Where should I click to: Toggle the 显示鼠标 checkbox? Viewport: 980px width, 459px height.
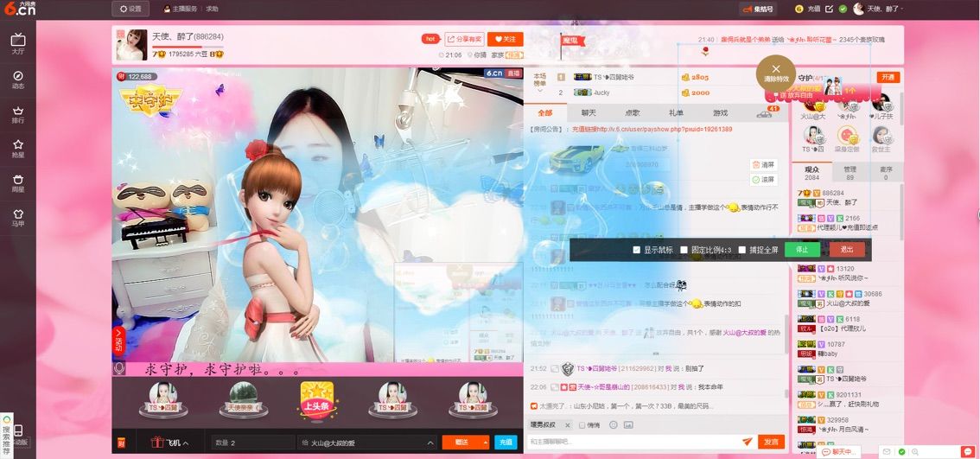click(x=636, y=250)
